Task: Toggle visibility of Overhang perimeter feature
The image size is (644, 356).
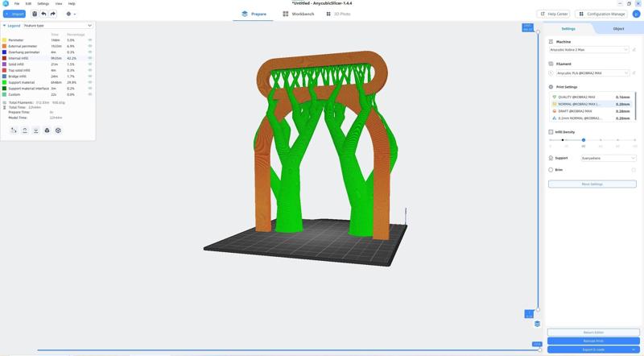Action: point(89,52)
